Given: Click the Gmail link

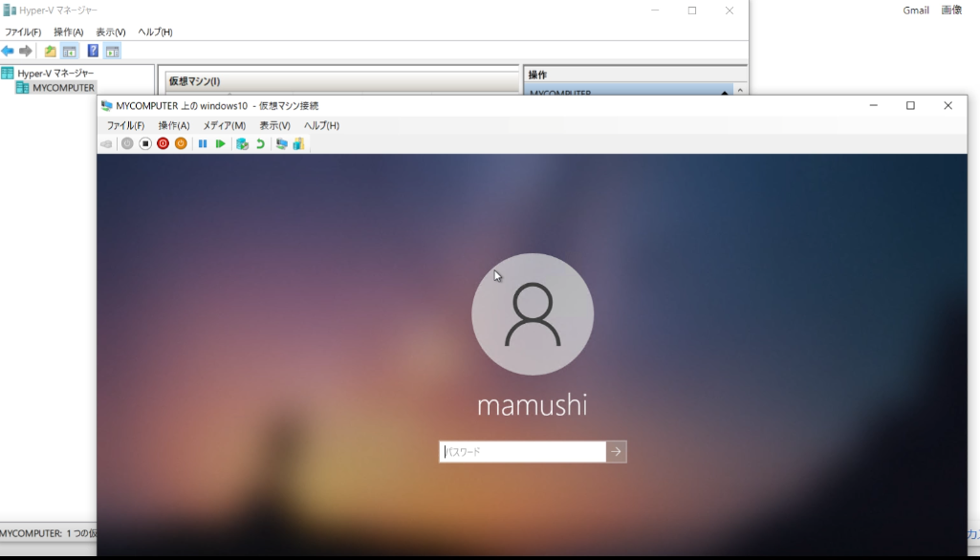Looking at the screenshot, I should [x=915, y=11].
